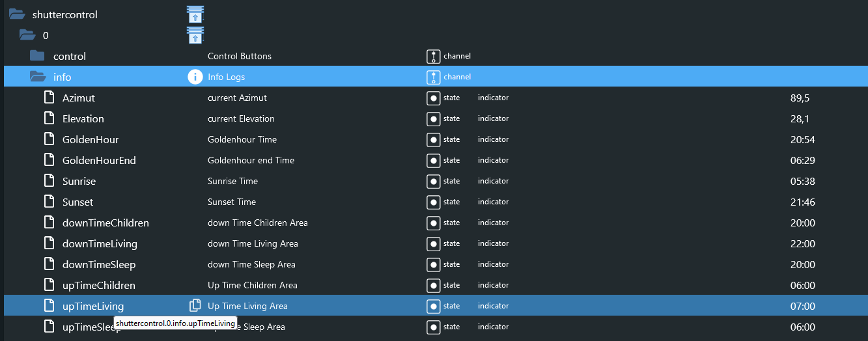868x341 pixels.
Task: Click the Azimut value 89,5
Action: pos(800,98)
